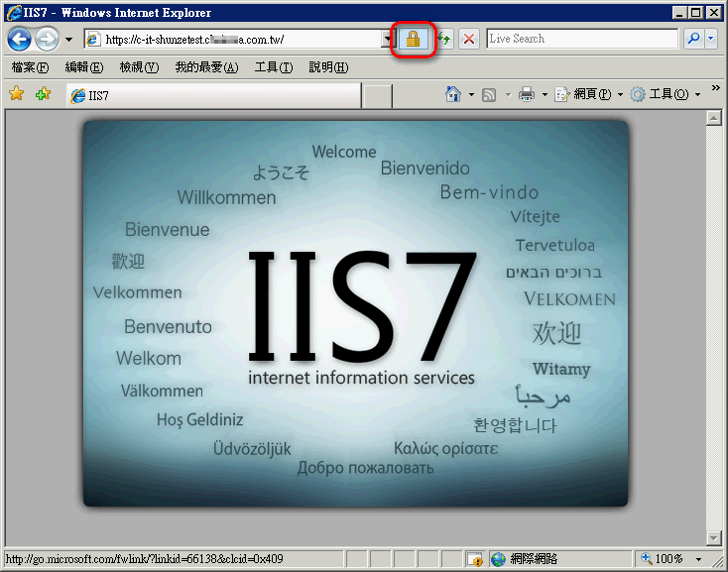
Task: Click into the Live Search box
Action: (x=582, y=39)
